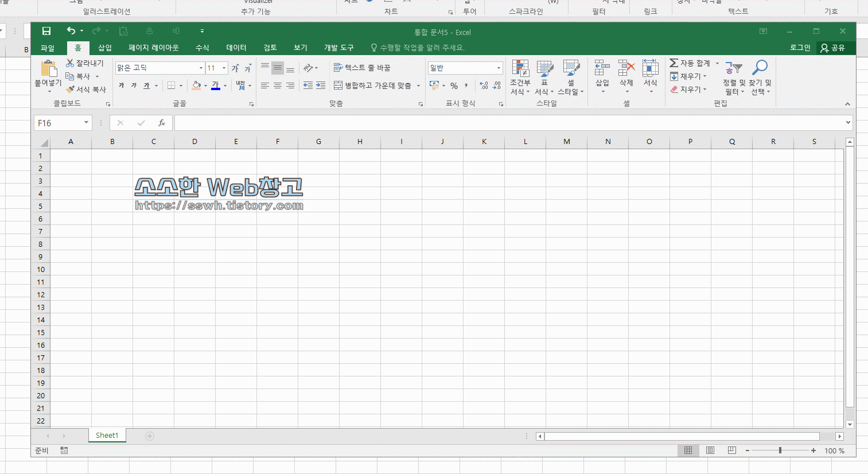868x474 pixels.
Task: Toggle align text right
Action: [x=290, y=86]
